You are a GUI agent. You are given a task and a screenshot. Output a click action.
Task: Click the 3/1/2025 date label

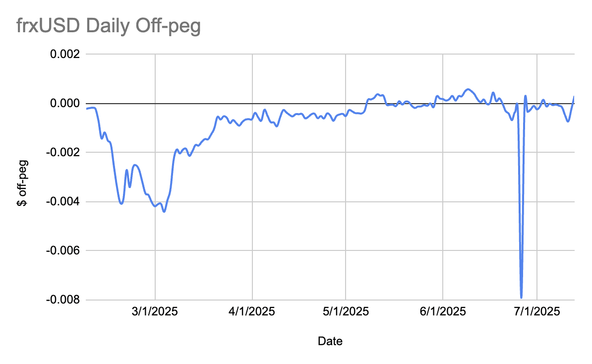pyautogui.click(x=155, y=312)
